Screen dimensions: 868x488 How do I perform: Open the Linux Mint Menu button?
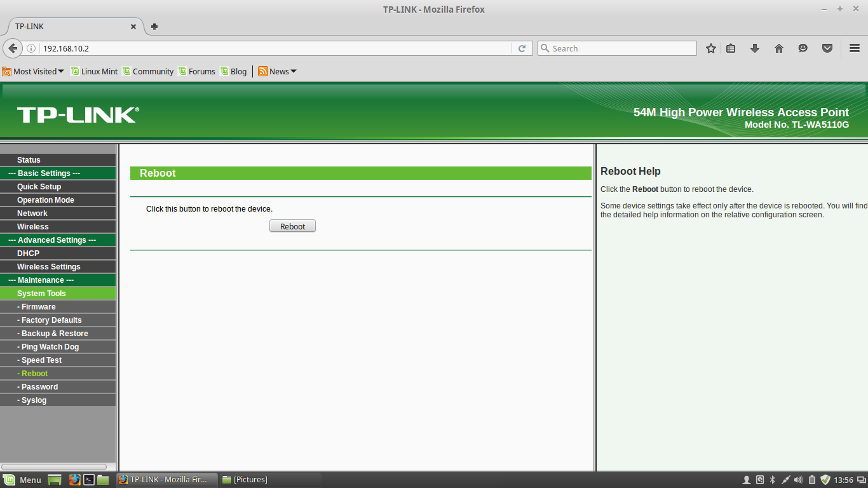click(22, 480)
